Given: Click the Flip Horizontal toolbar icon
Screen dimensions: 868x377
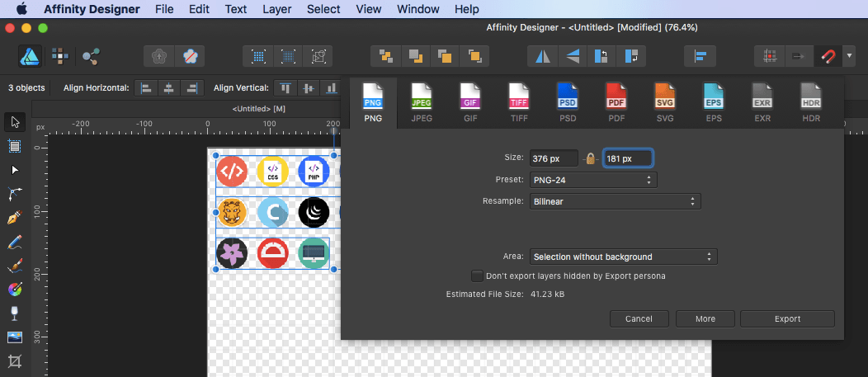Looking at the screenshot, I should pyautogui.click(x=542, y=56).
